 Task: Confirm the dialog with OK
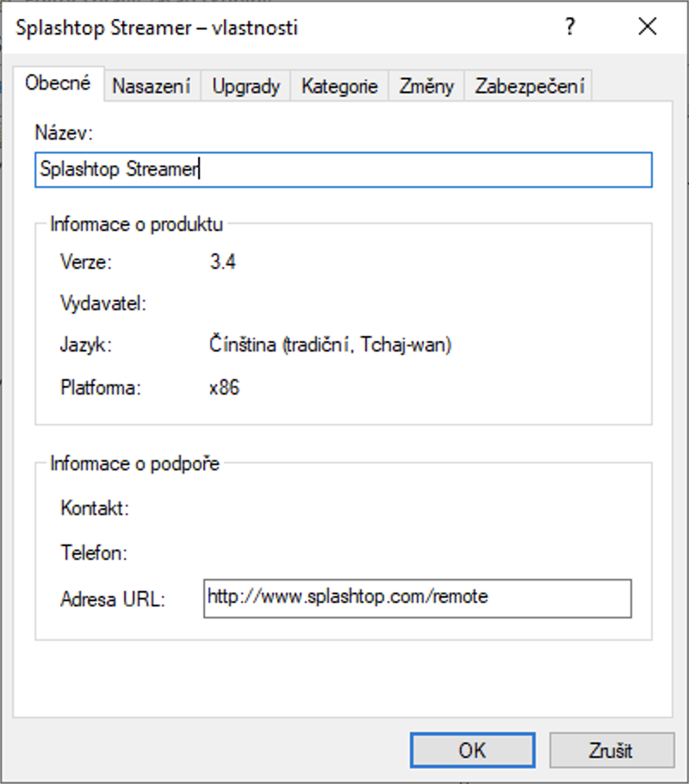472,750
